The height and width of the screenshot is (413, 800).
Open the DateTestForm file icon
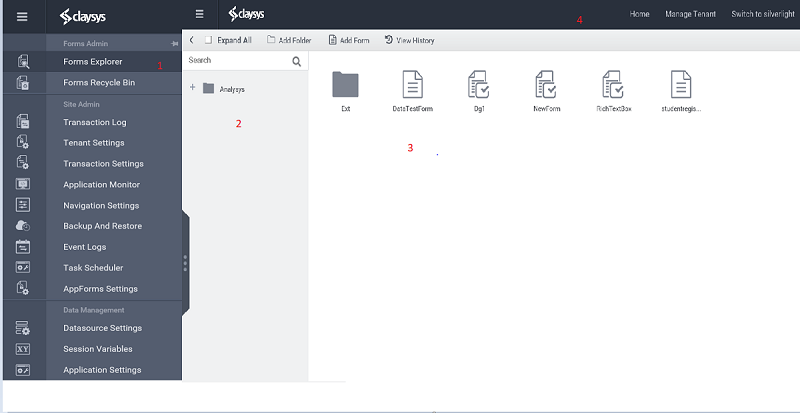click(412, 84)
